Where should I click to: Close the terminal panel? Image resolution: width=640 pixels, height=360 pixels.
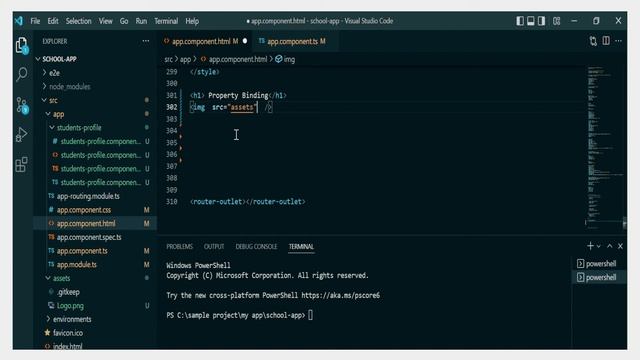pos(620,246)
